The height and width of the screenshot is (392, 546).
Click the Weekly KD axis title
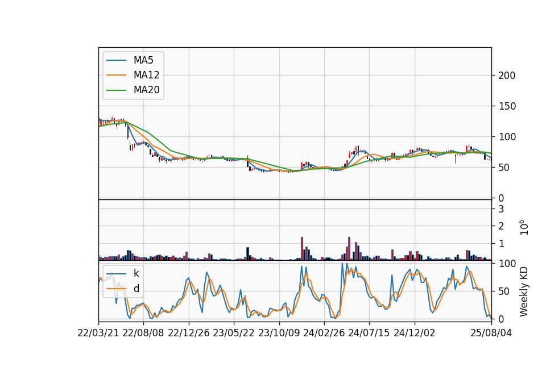(523, 291)
